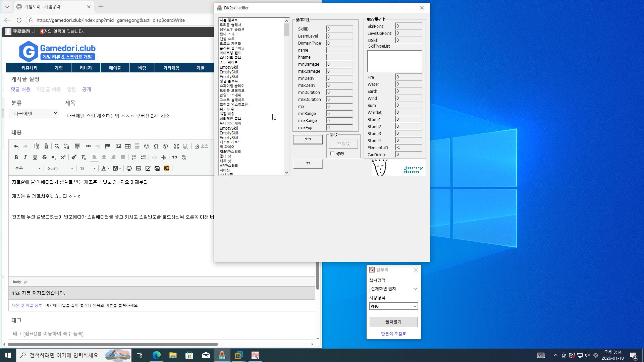Insert a table into the post
This screenshot has height=362, width=644.
click(128, 146)
